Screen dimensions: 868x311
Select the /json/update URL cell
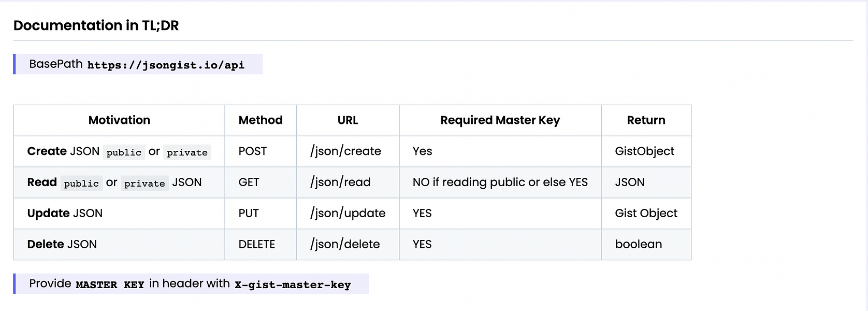tap(348, 214)
